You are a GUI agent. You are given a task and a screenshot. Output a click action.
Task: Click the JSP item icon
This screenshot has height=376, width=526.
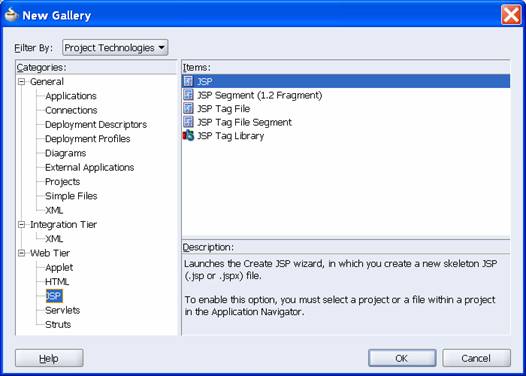point(189,81)
